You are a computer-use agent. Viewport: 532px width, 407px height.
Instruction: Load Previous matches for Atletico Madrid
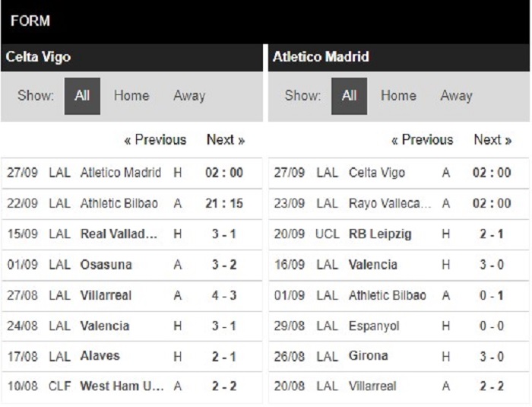(422, 140)
